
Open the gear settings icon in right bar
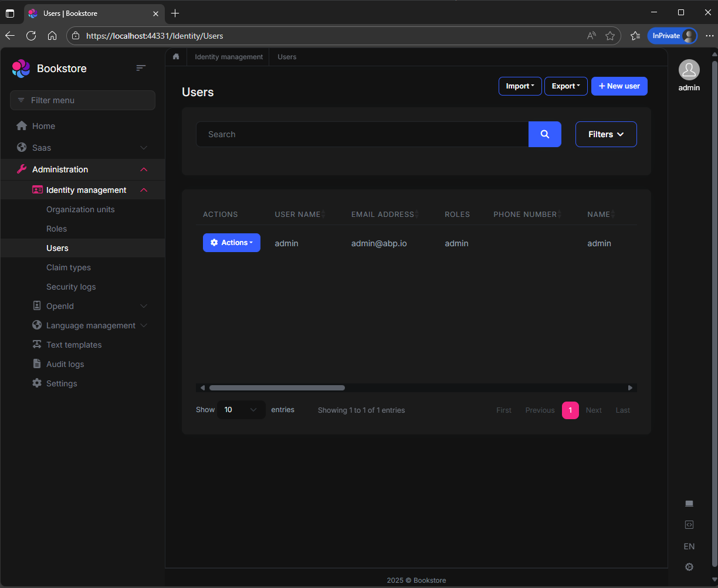click(689, 567)
